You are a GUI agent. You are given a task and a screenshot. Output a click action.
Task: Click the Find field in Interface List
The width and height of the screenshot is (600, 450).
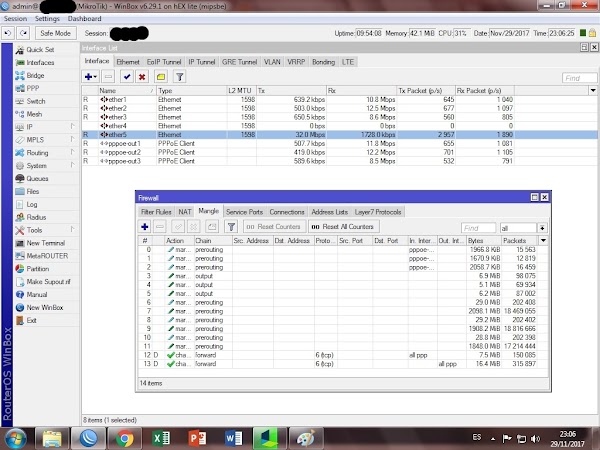[579, 78]
